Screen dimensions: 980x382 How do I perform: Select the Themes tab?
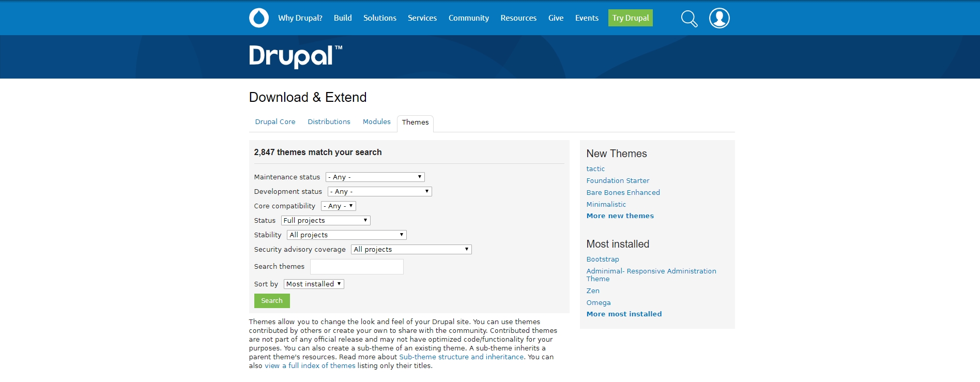415,123
